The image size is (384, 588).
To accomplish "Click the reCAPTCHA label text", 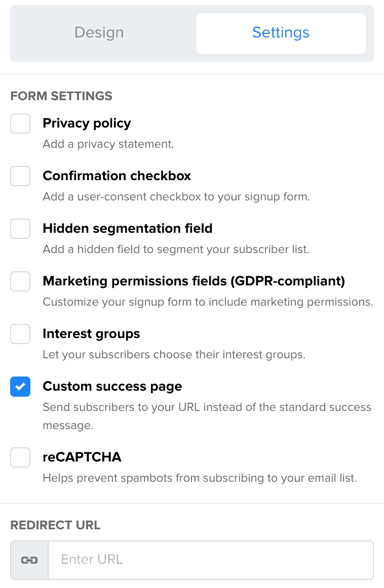I will coord(82,457).
